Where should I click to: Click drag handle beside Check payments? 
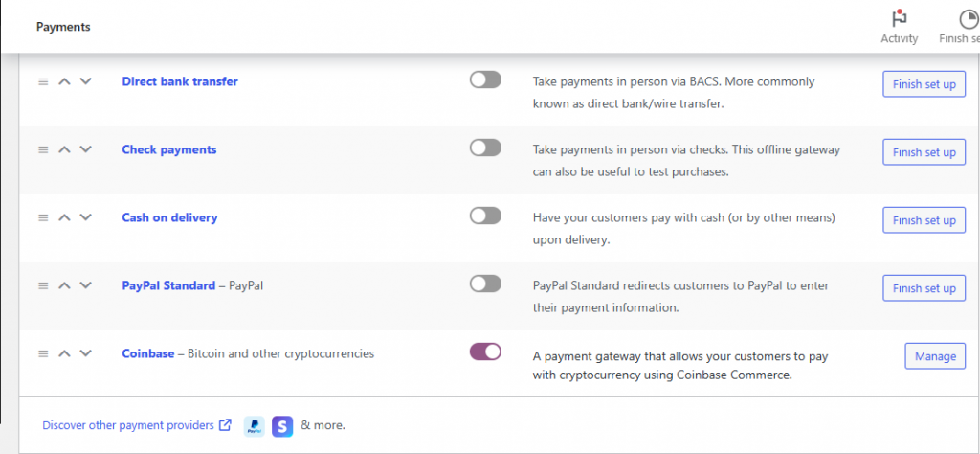(x=43, y=149)
